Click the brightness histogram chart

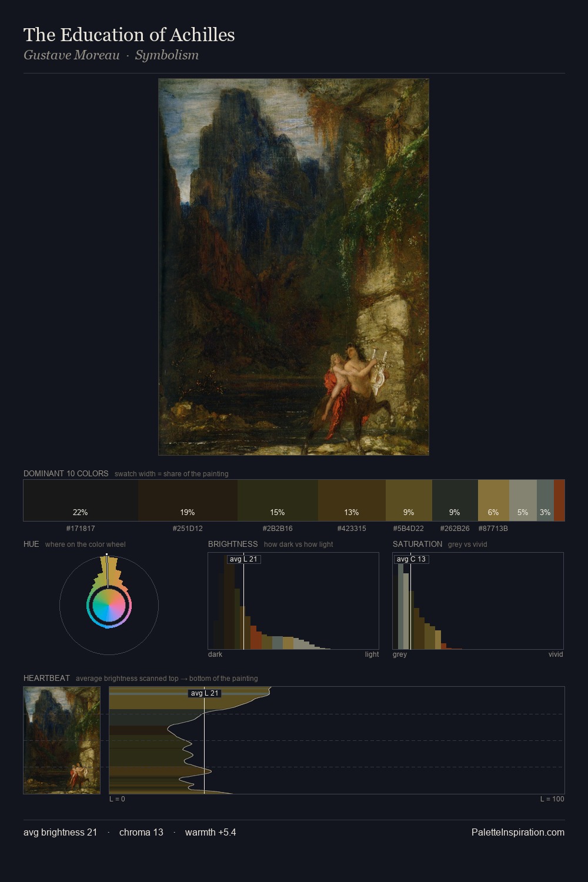point(293,601)
